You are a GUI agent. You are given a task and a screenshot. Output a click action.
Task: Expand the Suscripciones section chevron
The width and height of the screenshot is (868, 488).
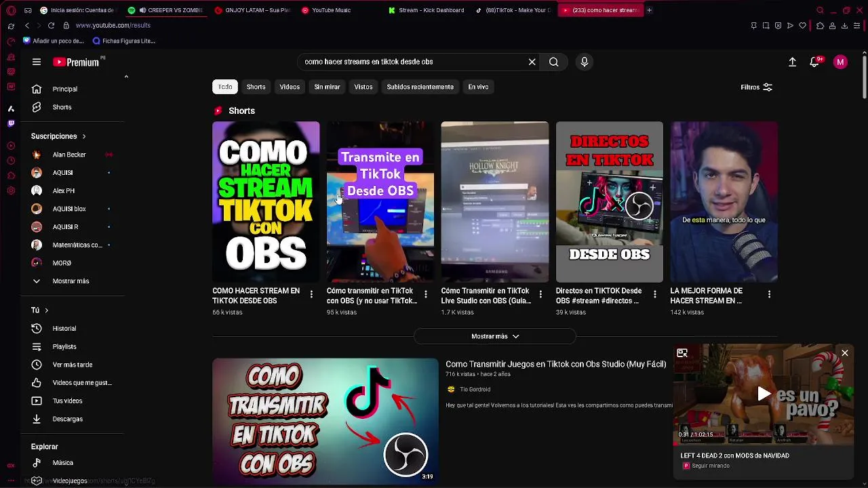point(84,136)
